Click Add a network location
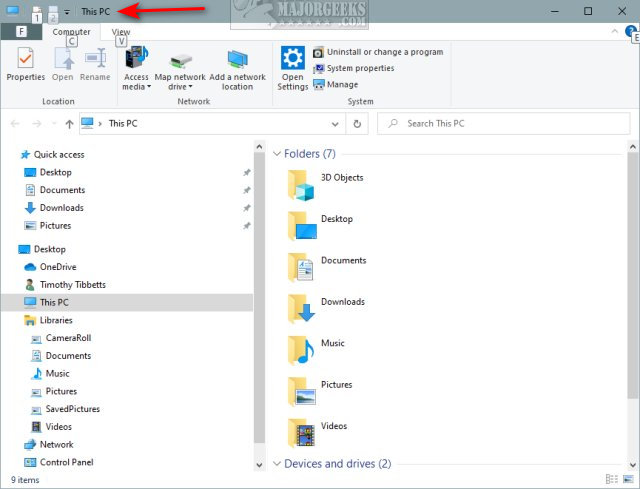640x489 pixels. point(237,70)
